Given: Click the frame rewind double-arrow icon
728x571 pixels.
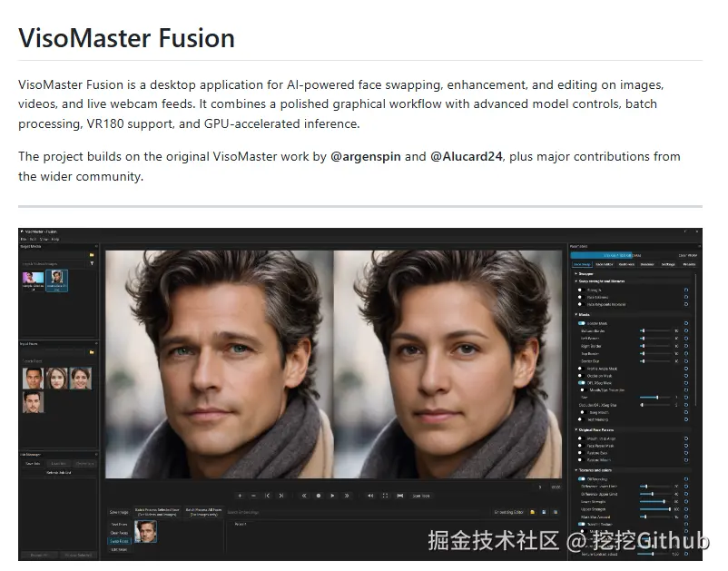Looking at the screenshot, I should pyautogui.click(x=304, y=496).
